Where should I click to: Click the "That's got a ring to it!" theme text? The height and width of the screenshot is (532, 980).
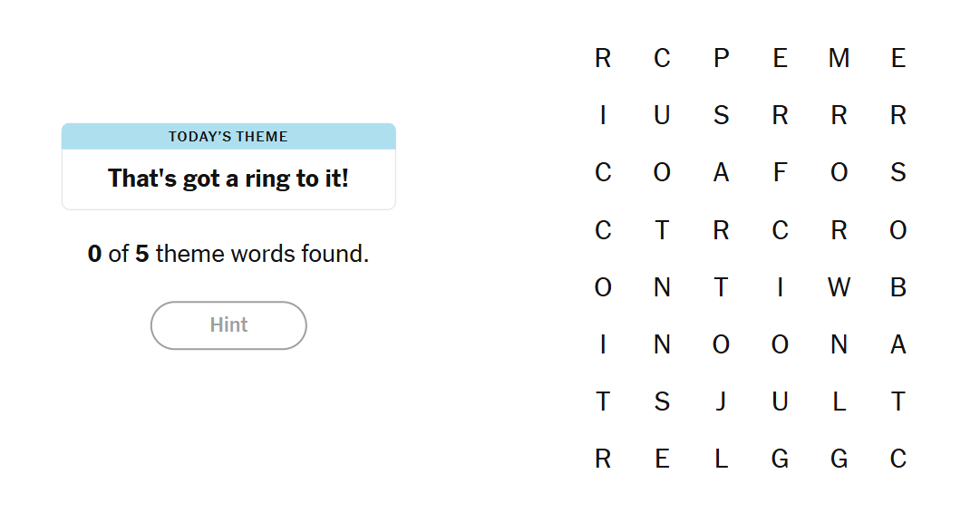(228, 179)
